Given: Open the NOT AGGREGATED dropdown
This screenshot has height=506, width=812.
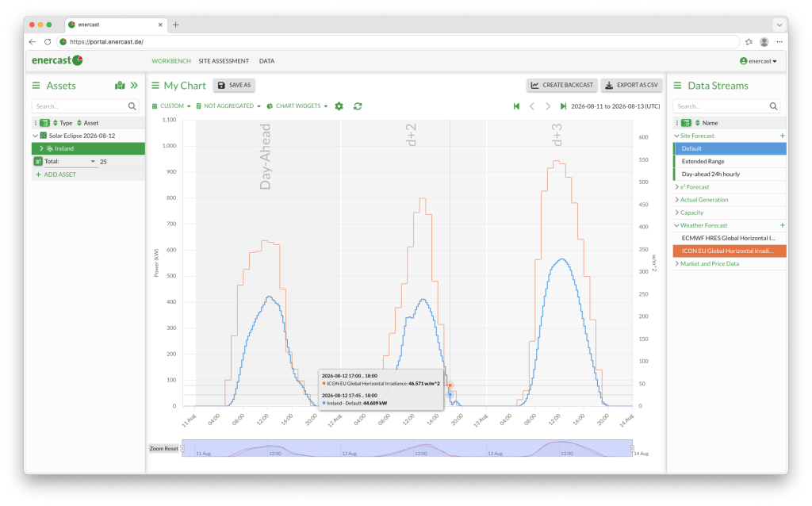Looking at the screenshot, I should [x=228, y=106].
